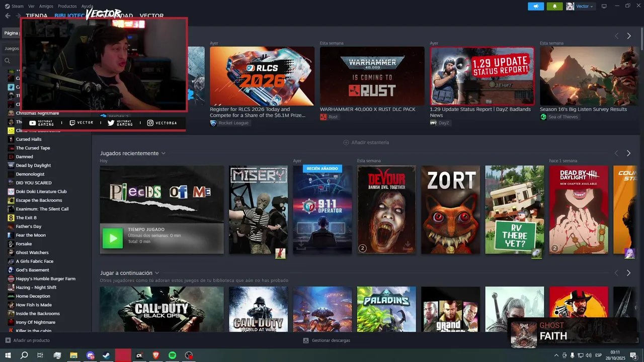644x362 pixels.
Task: Click the Sea of Thieves game link
Action: click(x=559, y=117)
